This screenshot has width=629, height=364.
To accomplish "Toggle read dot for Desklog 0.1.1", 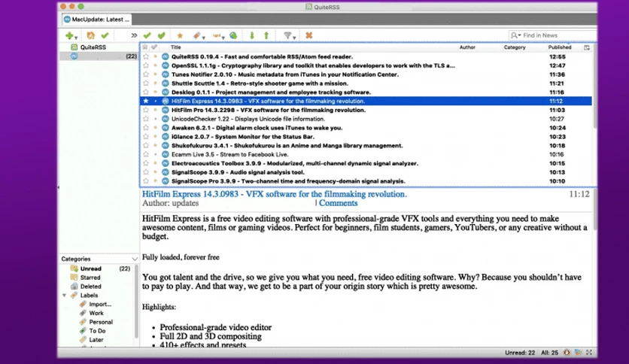I will coord(156,93).
